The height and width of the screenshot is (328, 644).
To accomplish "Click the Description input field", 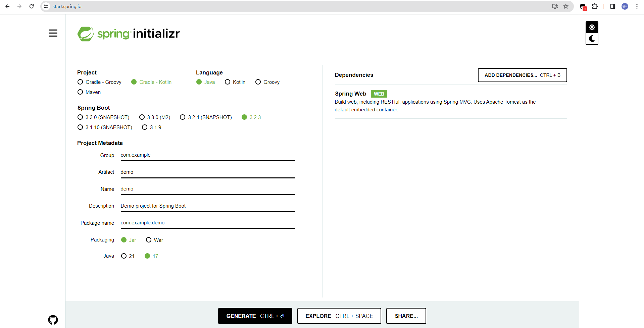I will pyautogui.click(x=208, y=206).
